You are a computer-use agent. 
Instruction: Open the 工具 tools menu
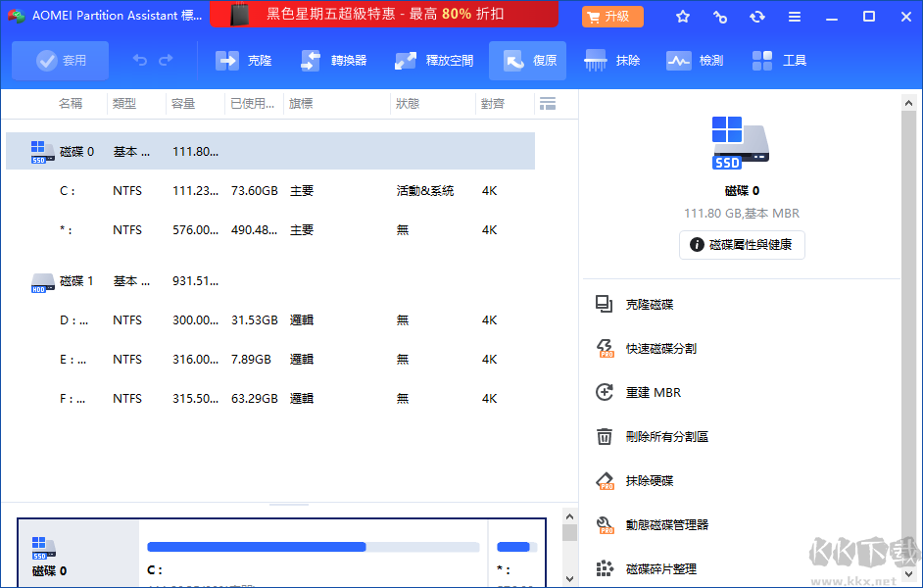(x=779, y=61)
